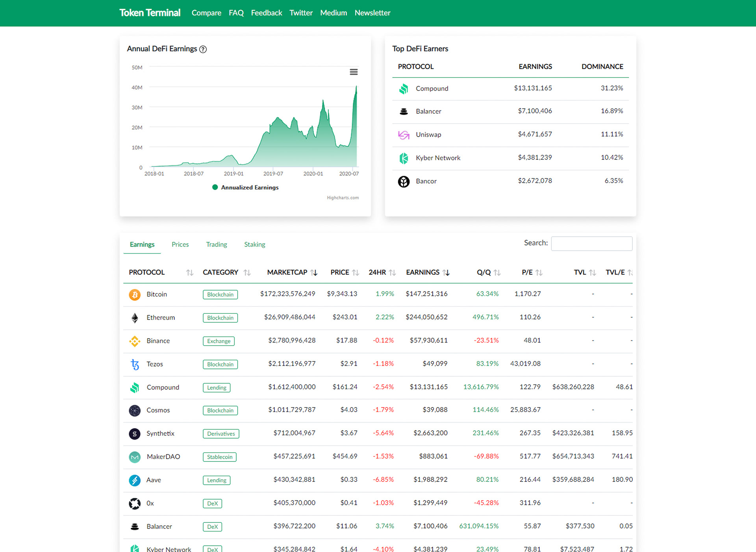Open the Compare page in navigation

point(206,13)
